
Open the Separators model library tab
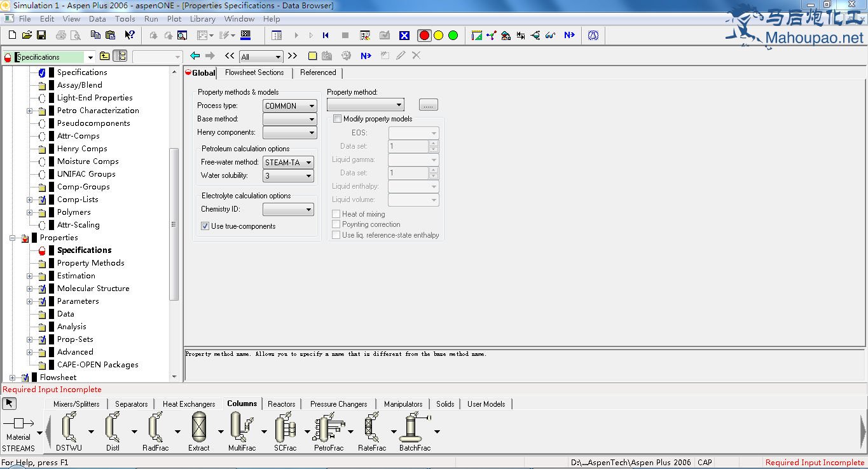click(x=132, y=404)
